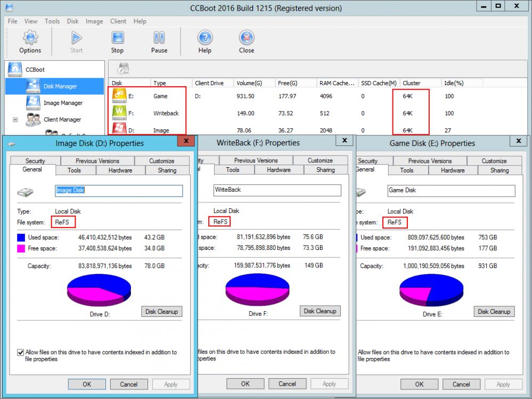Viewport: 532px width, 399px height.
Task: Click Disk Cleanup for Drive D:
Action: (161, 311)
